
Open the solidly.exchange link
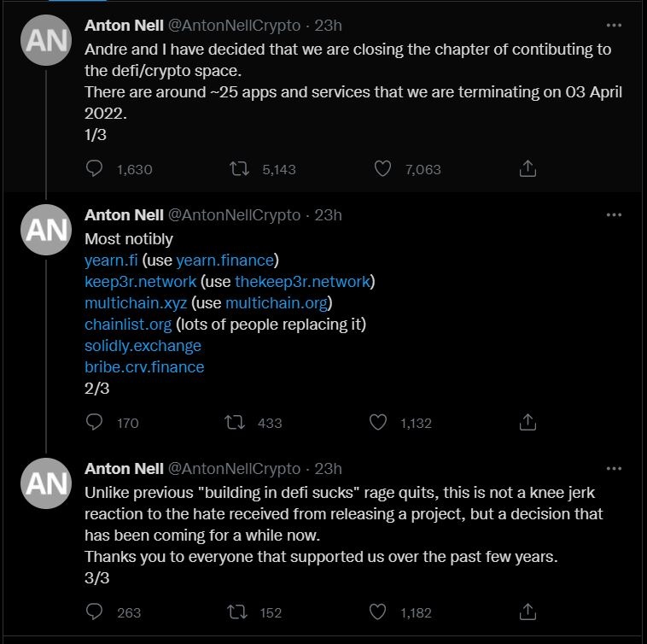pyautogui.click(x=143, y=346)
